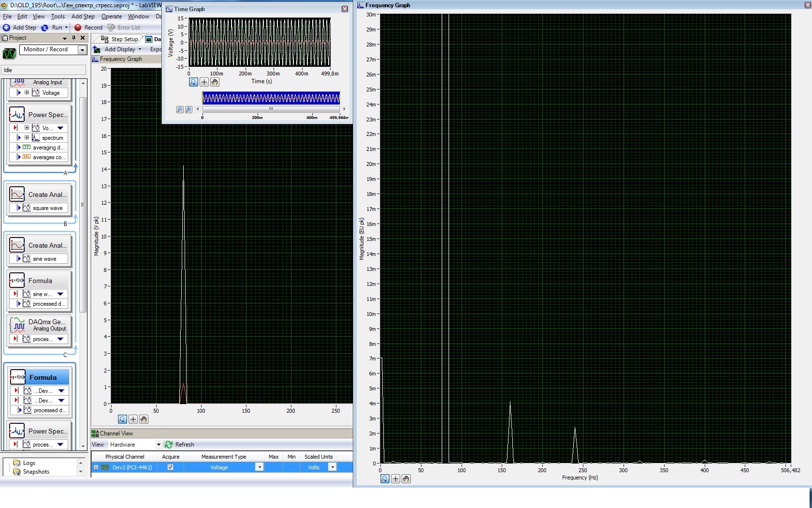The width and height of the screenshot is (812, 508).
Task: Select the zoom tool in Time Graph window
Action: [x=193, y=82]
